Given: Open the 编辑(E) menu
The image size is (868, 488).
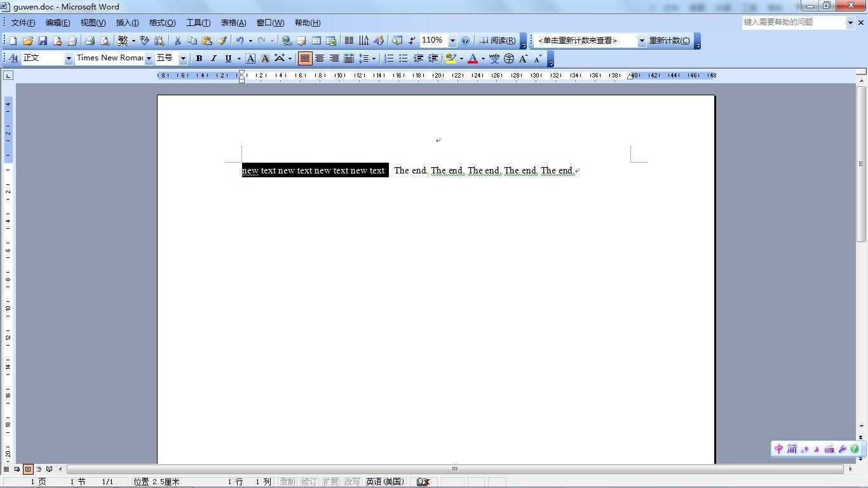Looking at the screenshot, I should pos(58,23).
